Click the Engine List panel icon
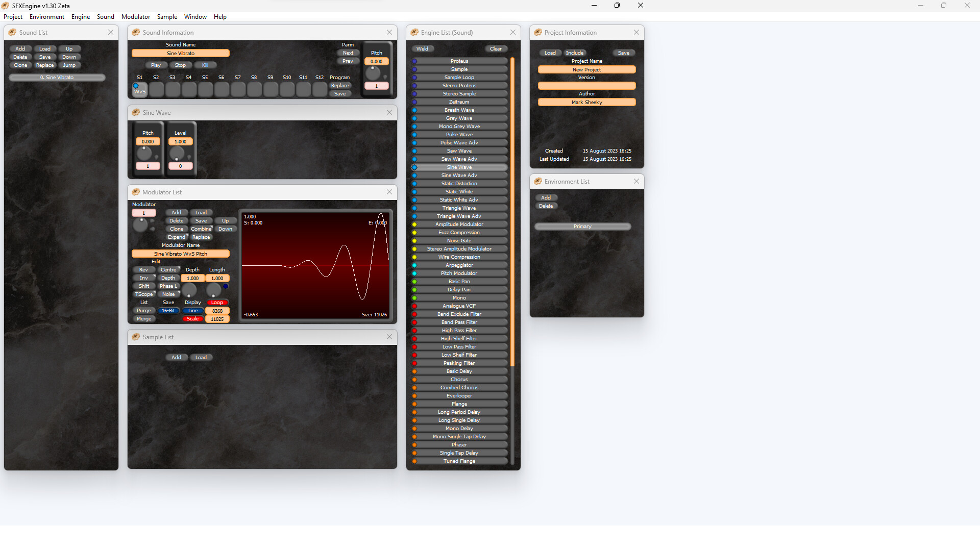The height and width of the screenshot is (551, 980). (413, 32)
